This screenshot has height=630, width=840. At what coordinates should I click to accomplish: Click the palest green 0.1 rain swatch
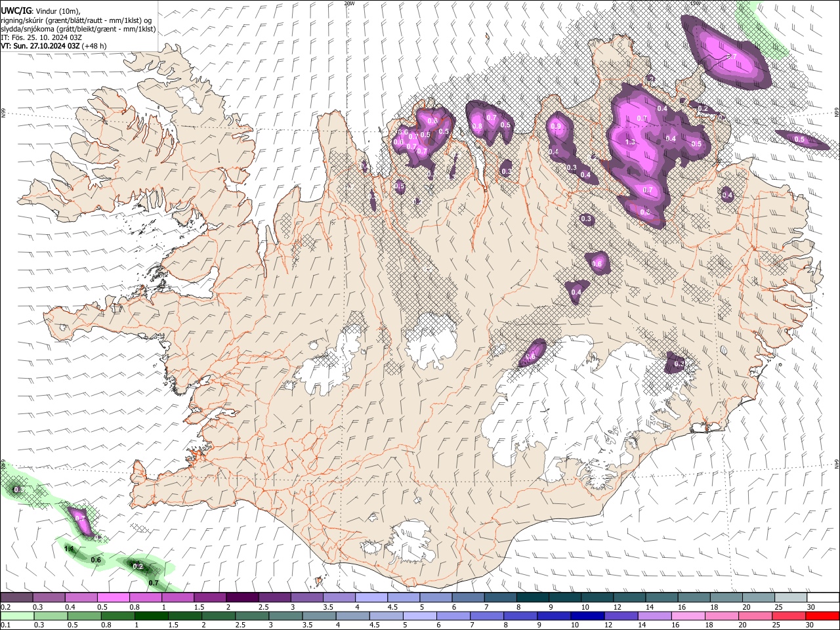[16, 616]
